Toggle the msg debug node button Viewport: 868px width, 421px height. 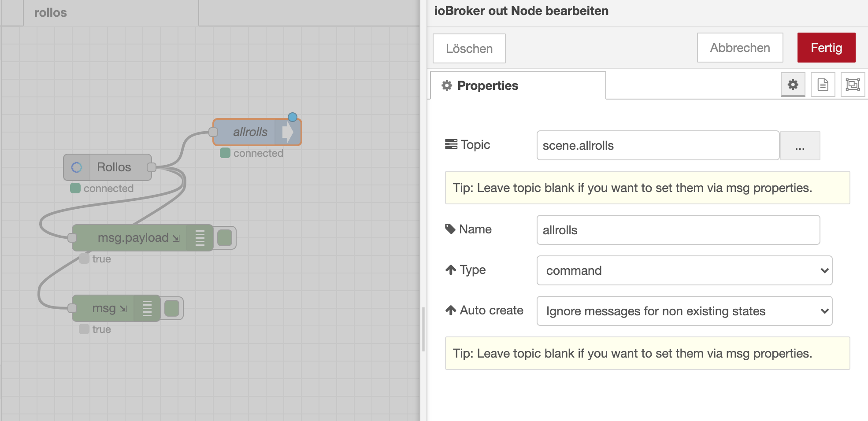tap(172, 308)
